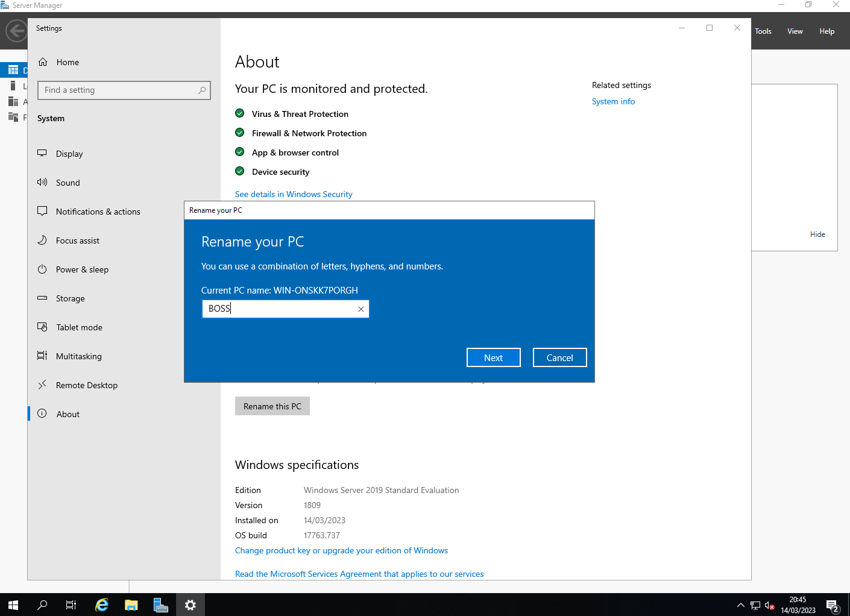Open Storage settings
Screen dimensions: 850x616
click(70, 298)
